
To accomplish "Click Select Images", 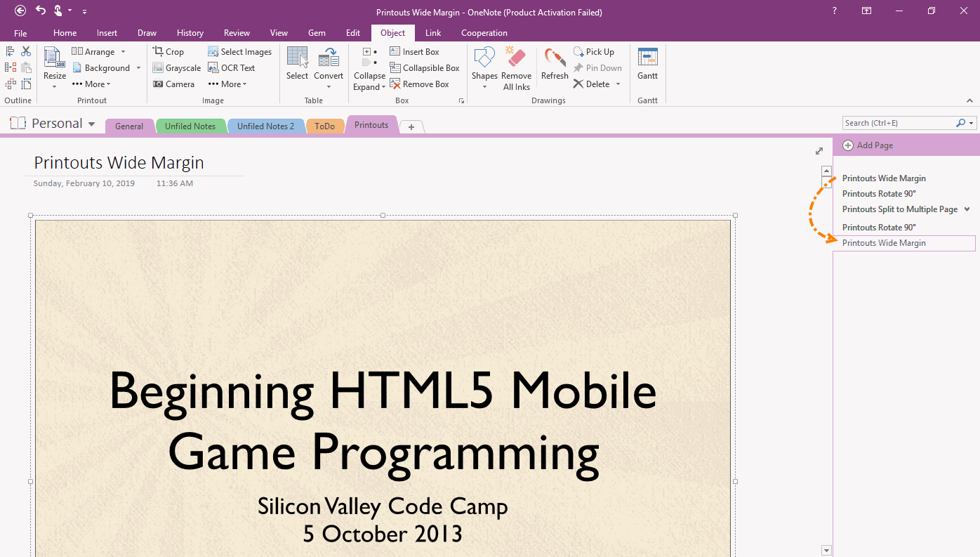I will 239,52.
